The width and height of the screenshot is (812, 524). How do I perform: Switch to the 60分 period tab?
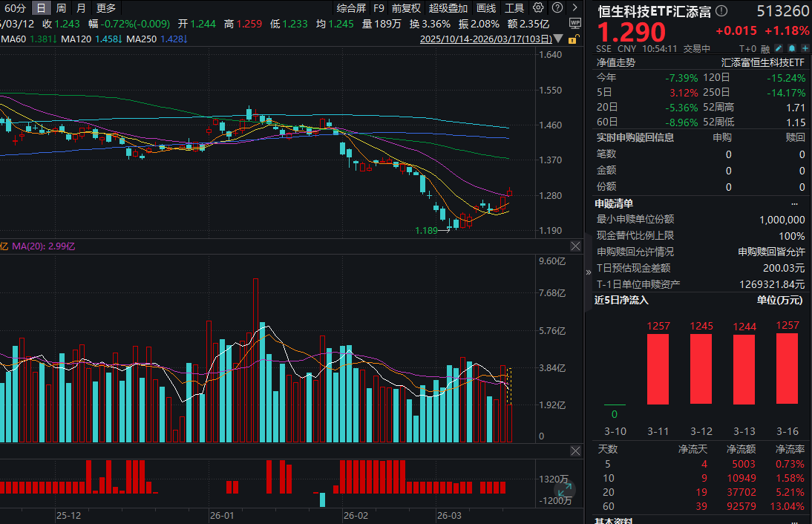[16, 8]
